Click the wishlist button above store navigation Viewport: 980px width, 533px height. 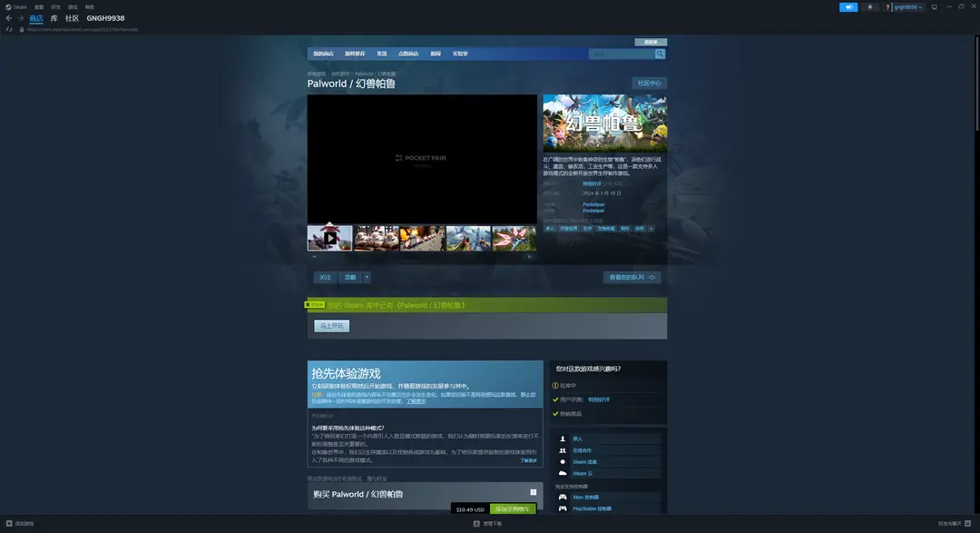coord(651,42)
